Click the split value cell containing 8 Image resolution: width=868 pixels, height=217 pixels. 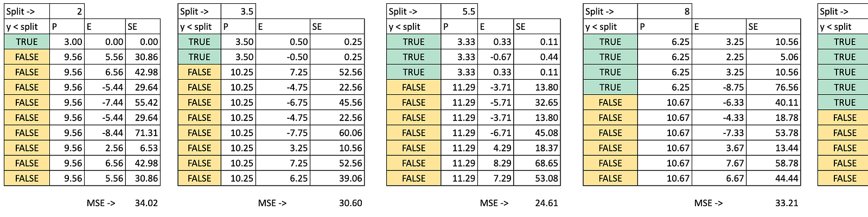click(x=664, y=11)
